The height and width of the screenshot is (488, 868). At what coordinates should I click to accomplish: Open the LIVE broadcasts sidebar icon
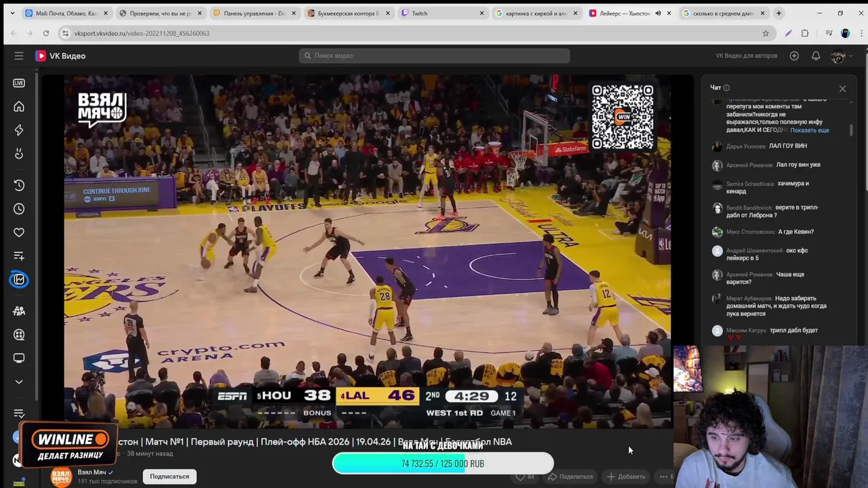click(19, 83)
